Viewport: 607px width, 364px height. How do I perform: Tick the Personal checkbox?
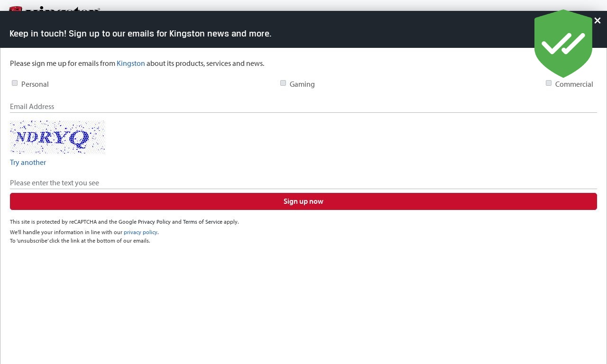[15, 83]
